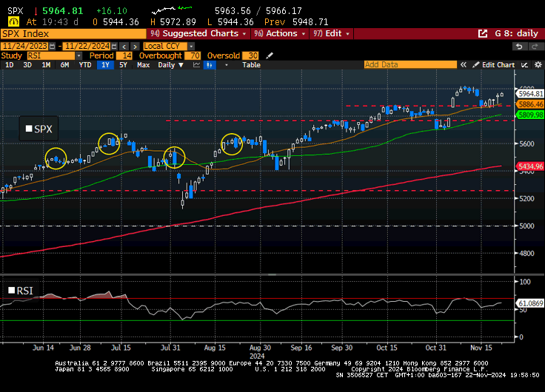This screenshot has width=545, height=392.
Task: Click the Nov 15 date axis label
Action: (481, 348)
